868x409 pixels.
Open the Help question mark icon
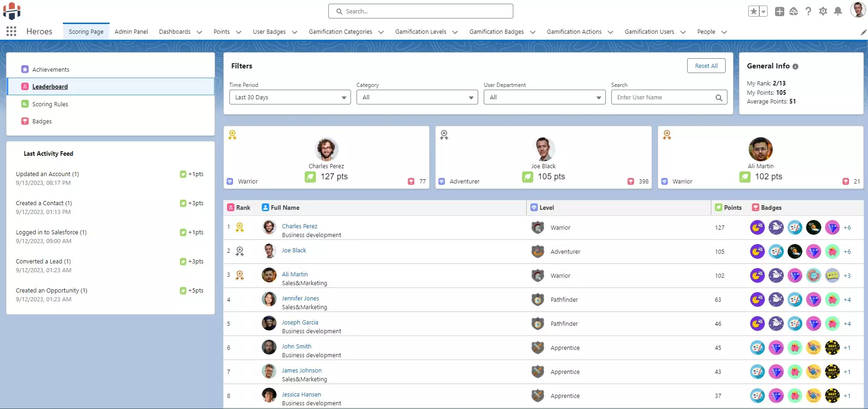point(808,11)
